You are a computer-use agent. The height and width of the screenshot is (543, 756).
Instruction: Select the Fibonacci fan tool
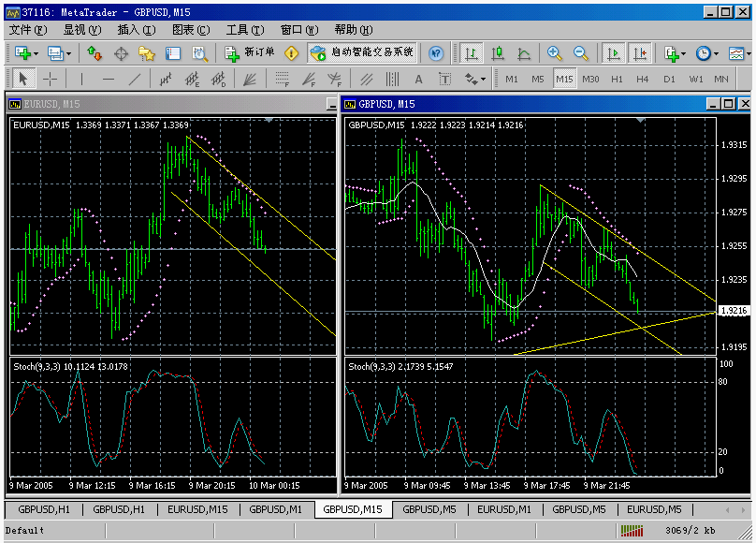(x=309, y=79)
